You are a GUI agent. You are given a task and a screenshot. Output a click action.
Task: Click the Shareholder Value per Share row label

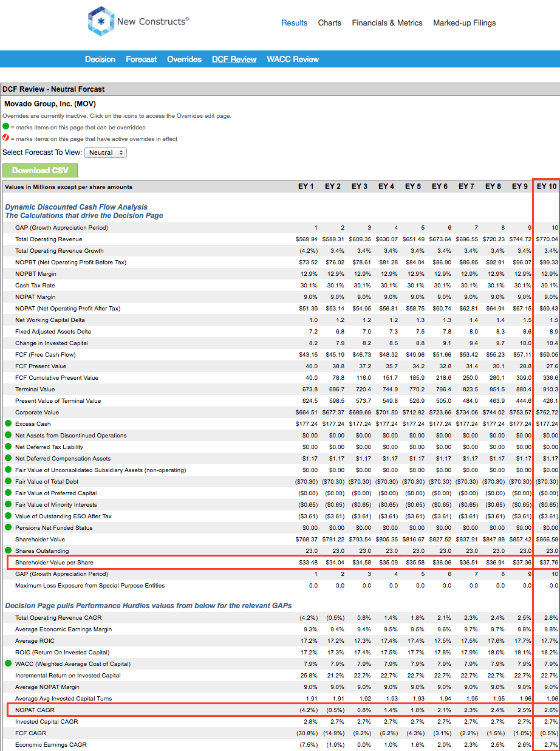tap(54, 562)
